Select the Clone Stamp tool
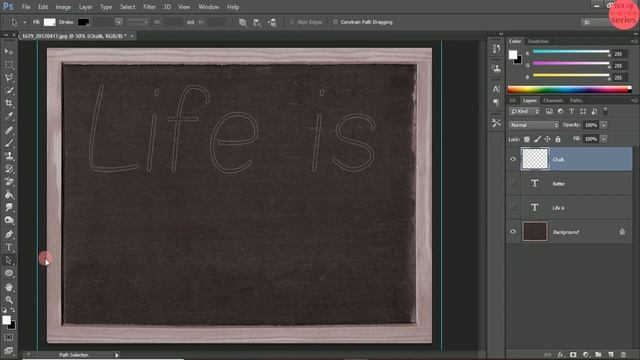The height and width of the screenshot is (360, 640). tap(9, 156)
